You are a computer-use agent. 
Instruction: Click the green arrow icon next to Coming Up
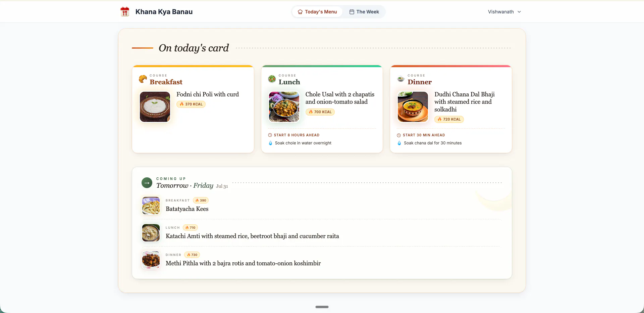(147, 183)
